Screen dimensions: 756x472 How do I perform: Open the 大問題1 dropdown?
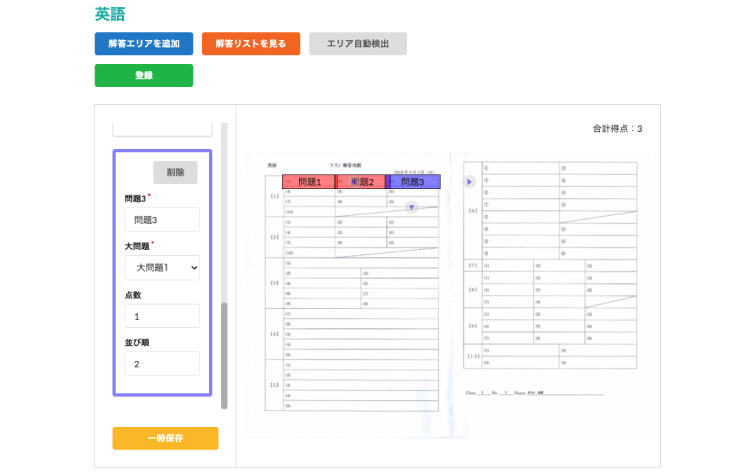pyautogui.click(x=162, y=268)
